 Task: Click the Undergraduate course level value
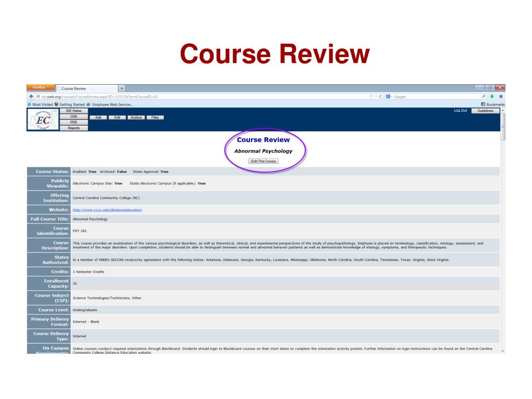(x=85, y=310)
